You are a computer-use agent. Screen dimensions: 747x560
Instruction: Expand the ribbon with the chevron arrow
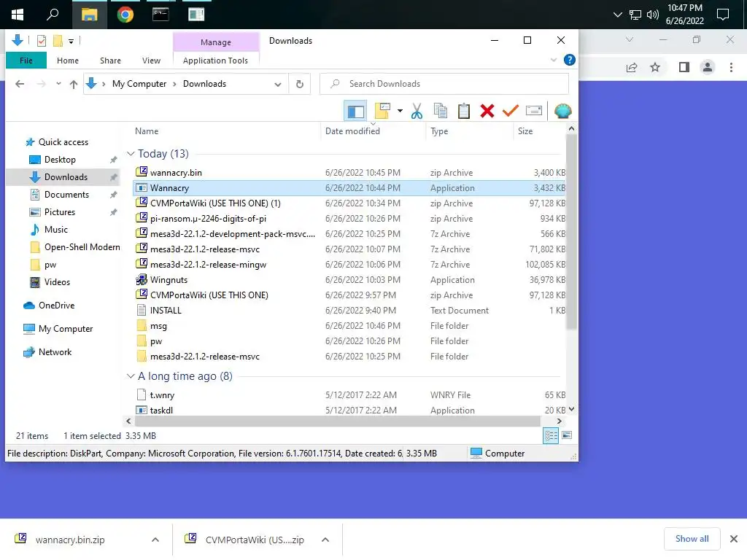pos(554,60)
